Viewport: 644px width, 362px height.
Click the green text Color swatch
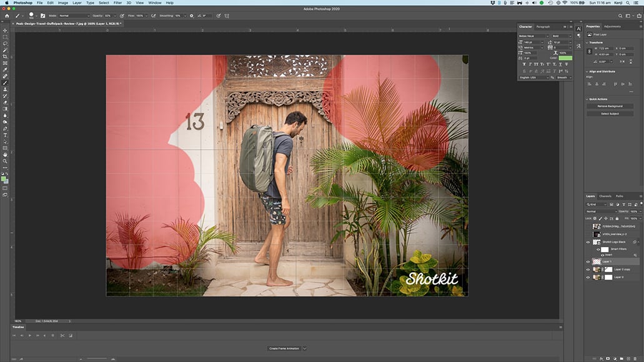pyautogui.click(x=565, y=58)
